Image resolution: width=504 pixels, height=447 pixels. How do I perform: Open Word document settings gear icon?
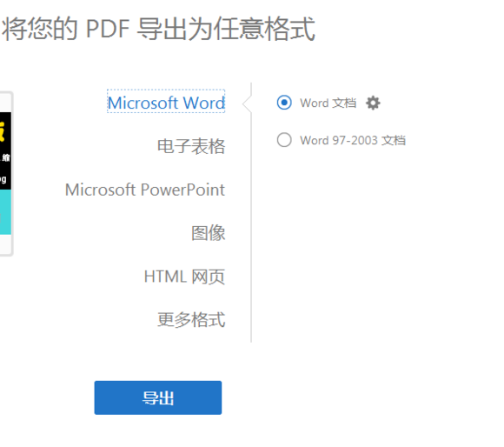[373, 103]
